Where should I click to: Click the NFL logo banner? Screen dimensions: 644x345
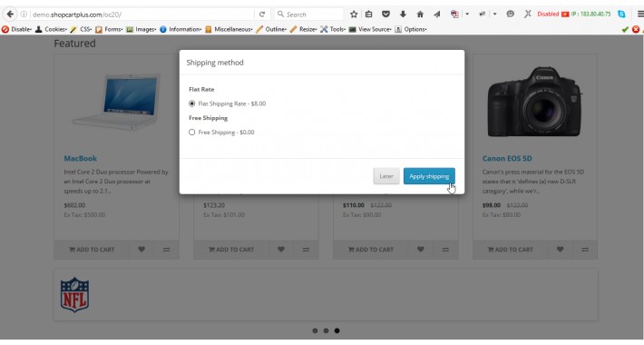point(74,295)
